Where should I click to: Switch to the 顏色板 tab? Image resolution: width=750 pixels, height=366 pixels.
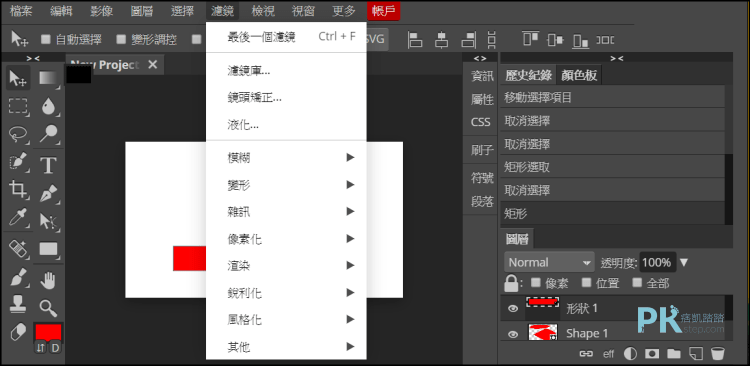pyautogui.click(x=579, y=76)
